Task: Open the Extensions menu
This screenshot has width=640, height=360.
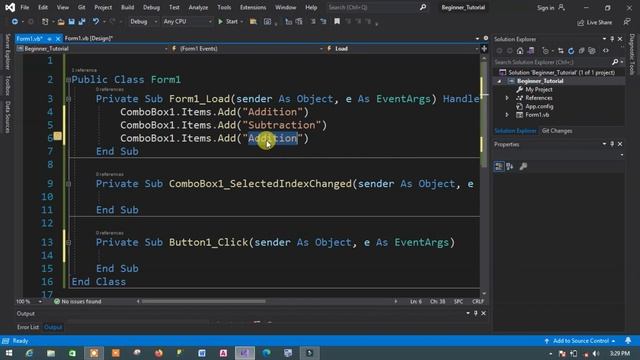Action: (253, 7)
